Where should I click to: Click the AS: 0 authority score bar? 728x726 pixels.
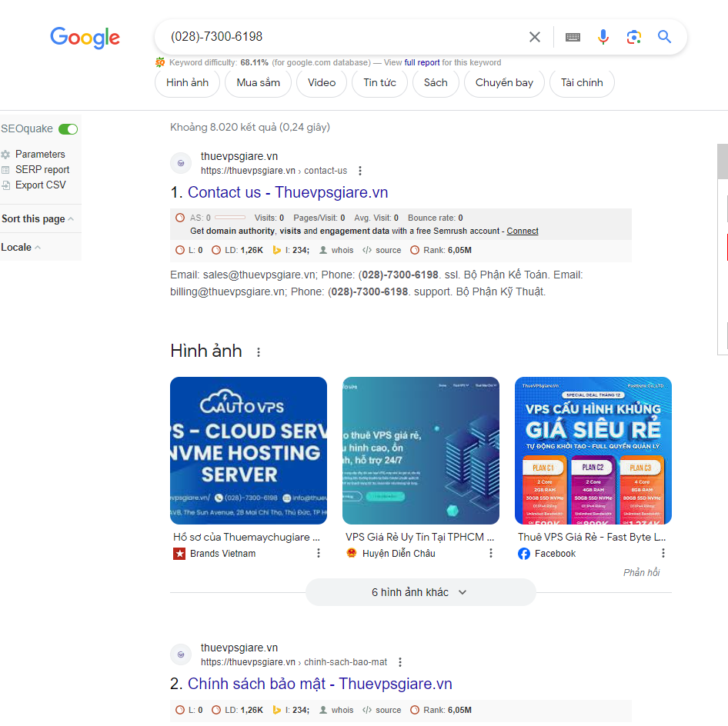pyautogui.click(x=230, y=218)
